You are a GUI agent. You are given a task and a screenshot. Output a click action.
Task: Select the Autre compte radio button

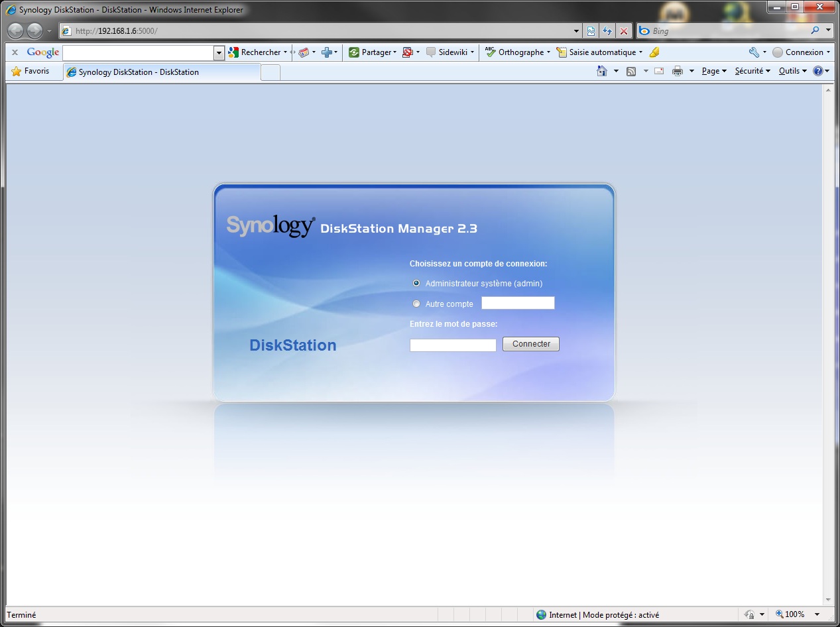point(416,304)
